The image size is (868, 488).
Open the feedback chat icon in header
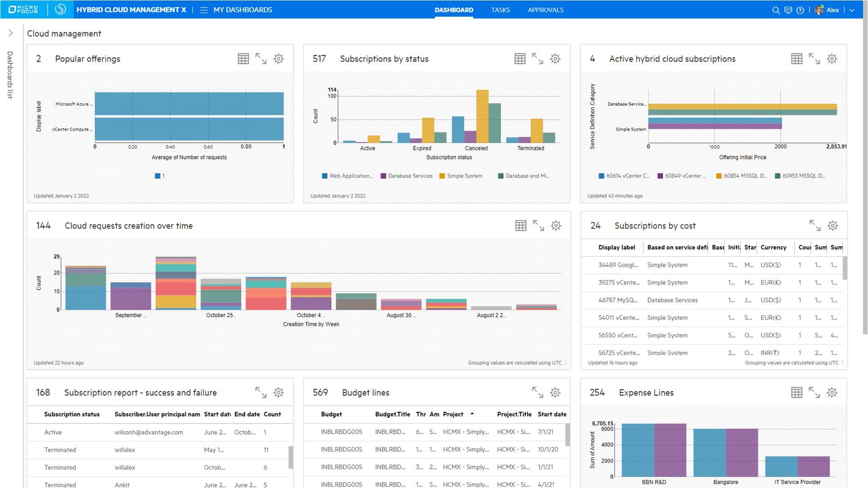coord(788,10)
